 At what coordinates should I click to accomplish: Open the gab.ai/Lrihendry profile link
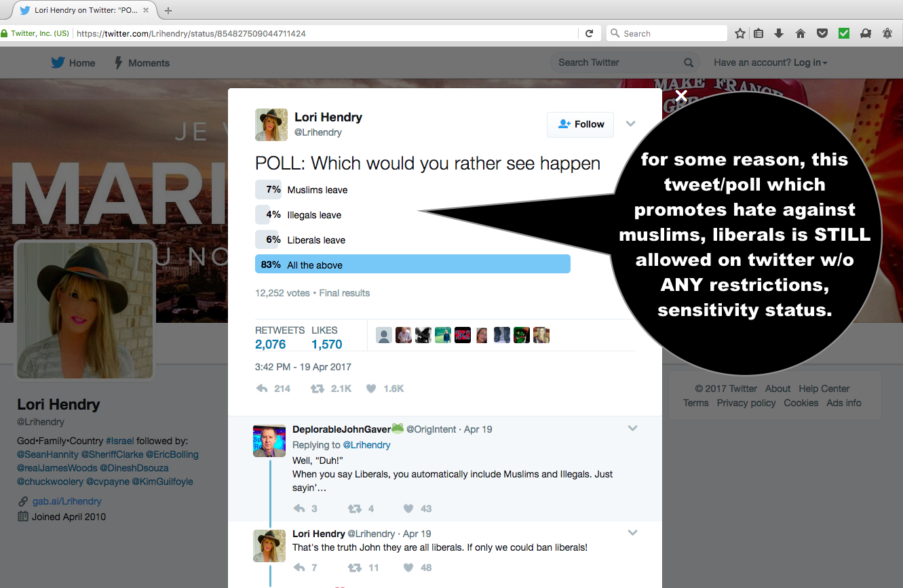67,502
